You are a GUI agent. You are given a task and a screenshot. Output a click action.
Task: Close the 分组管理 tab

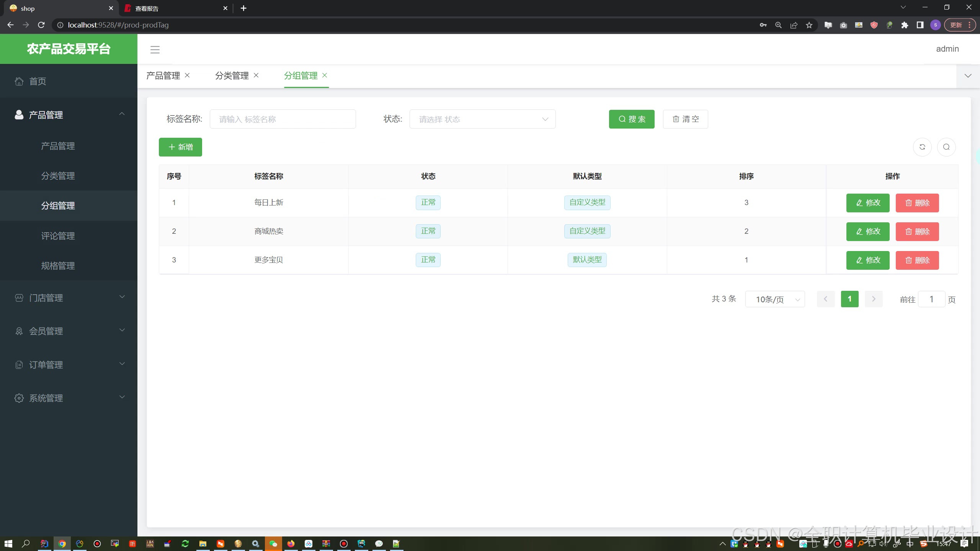click(x=325, y=75)
